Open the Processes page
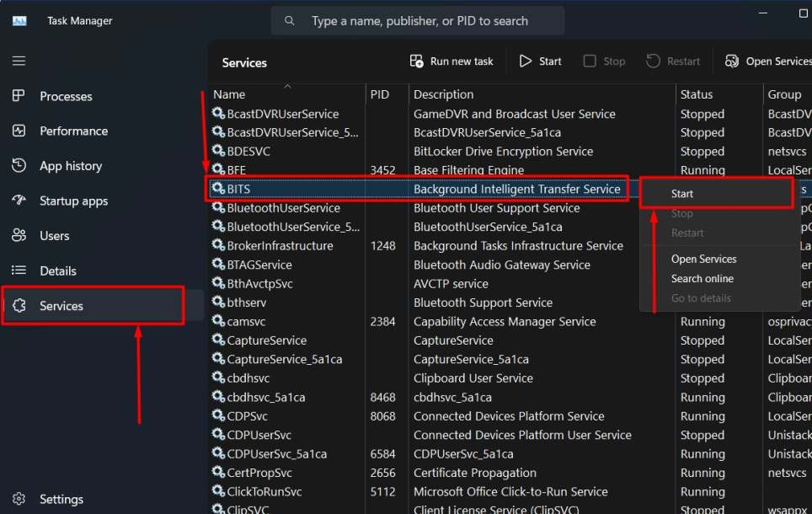This screenshot has height=514, width=812. [x=66, y=96]
